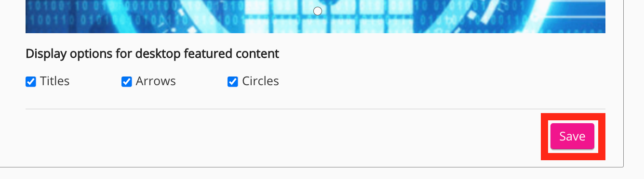Click the Arrows label text
Image resolution: width=644 pixels, height=179 pixels.
tap(156, 81)
